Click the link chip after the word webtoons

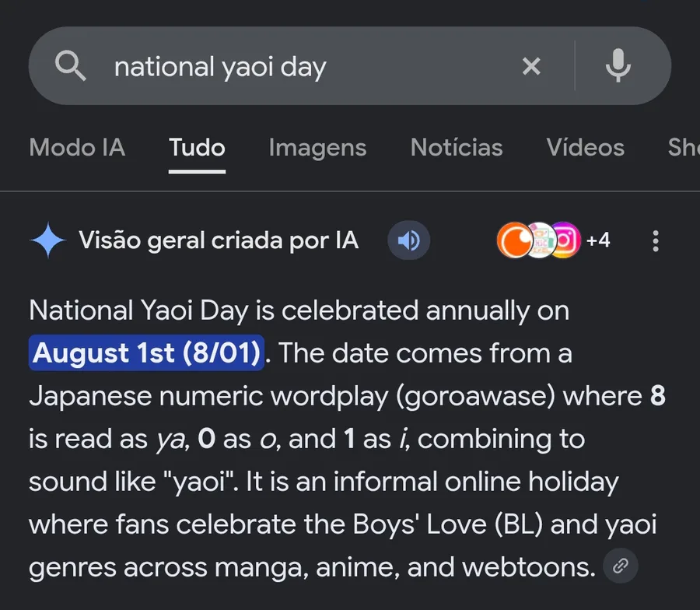click(x=620, y=566)
